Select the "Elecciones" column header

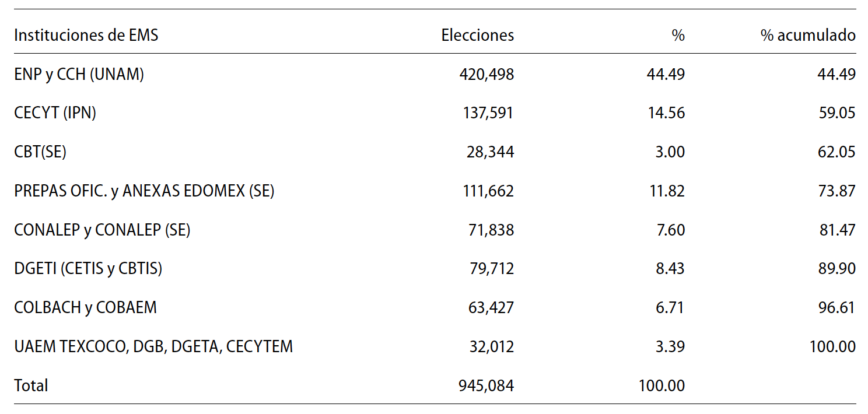(x=477, y=36)
